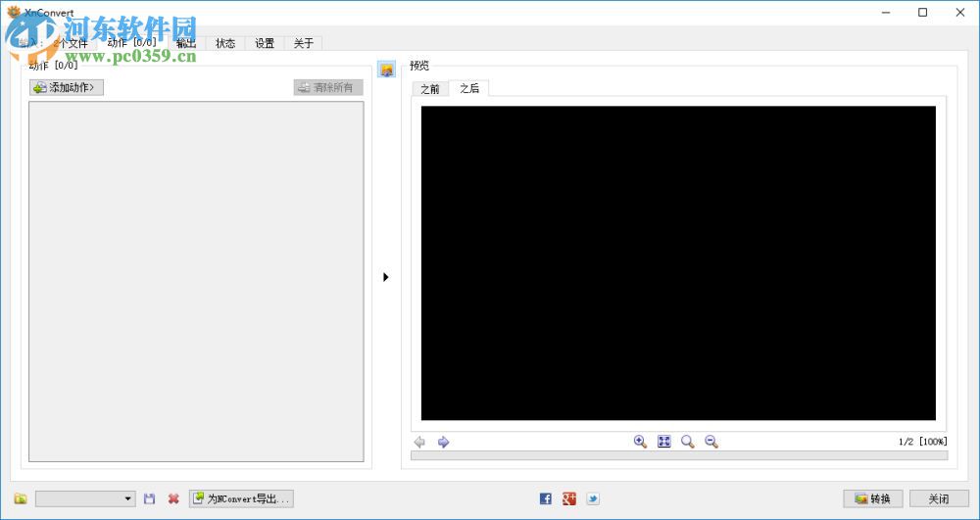Switch to the 状态 status tab
Screen dimensions: 980x520
click(x=225, y=43)
